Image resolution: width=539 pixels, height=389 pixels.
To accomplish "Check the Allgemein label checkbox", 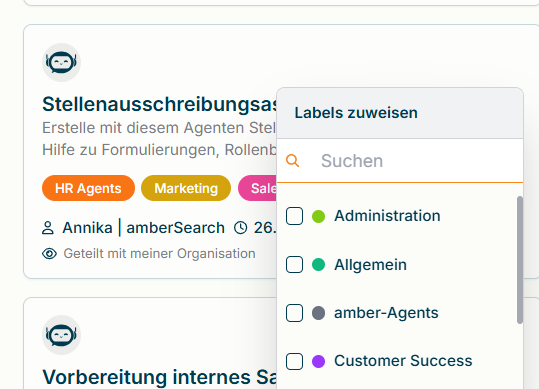I will coord(294,265).
